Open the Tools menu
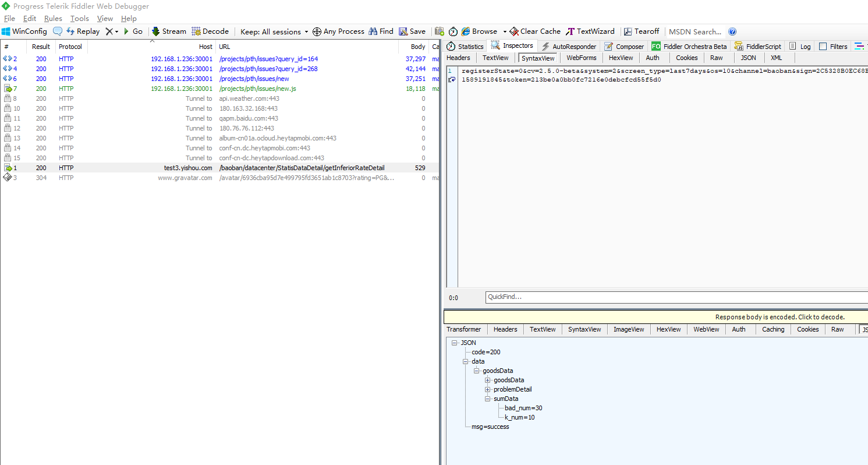The width and height of the screenshot is (868, 465). click(x=80, y=19)
